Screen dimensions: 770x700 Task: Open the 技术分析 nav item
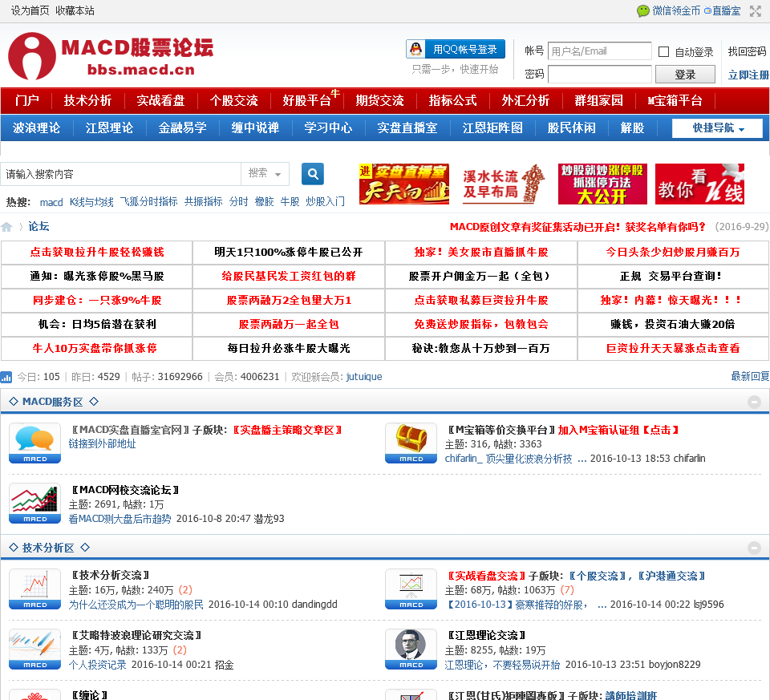88,101
